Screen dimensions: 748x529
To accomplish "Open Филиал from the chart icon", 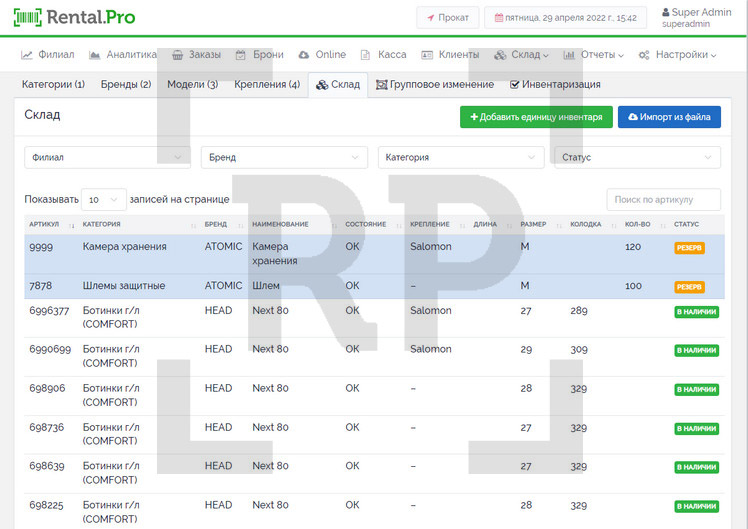I will click(28, 55).
